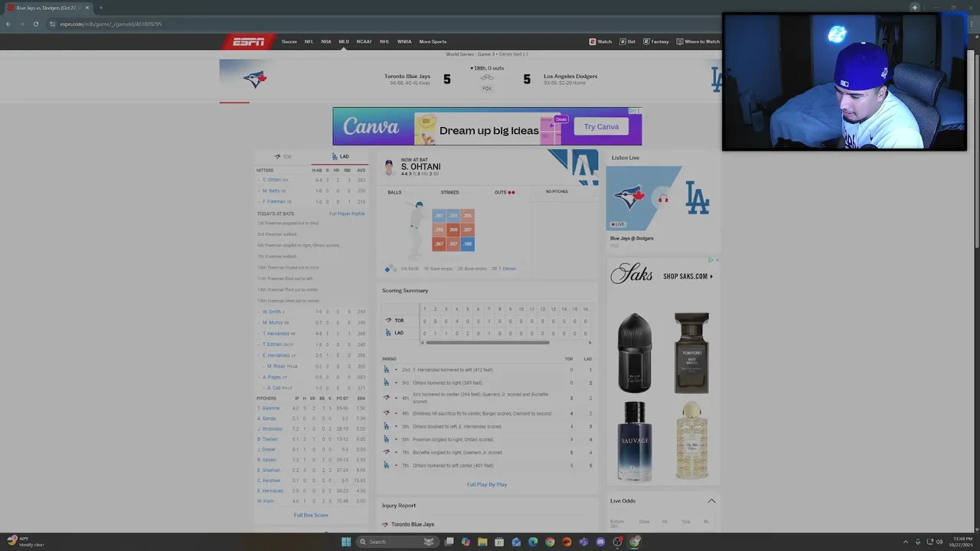Click the volume icon in system tray
Screen dimensions: 980x551
pos(939,542)
